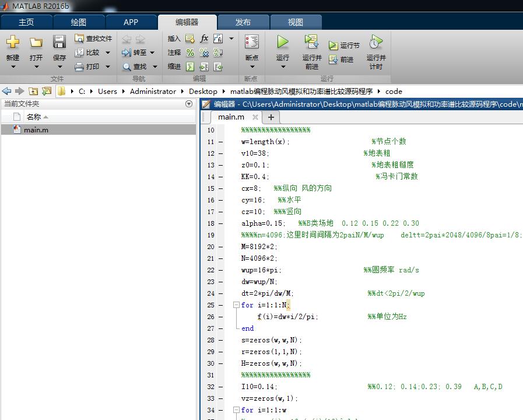Switch to the Home (主页) tab
The width and height of the screenshot is (523, 420).
pyautogui.click(x=26, y=22)
